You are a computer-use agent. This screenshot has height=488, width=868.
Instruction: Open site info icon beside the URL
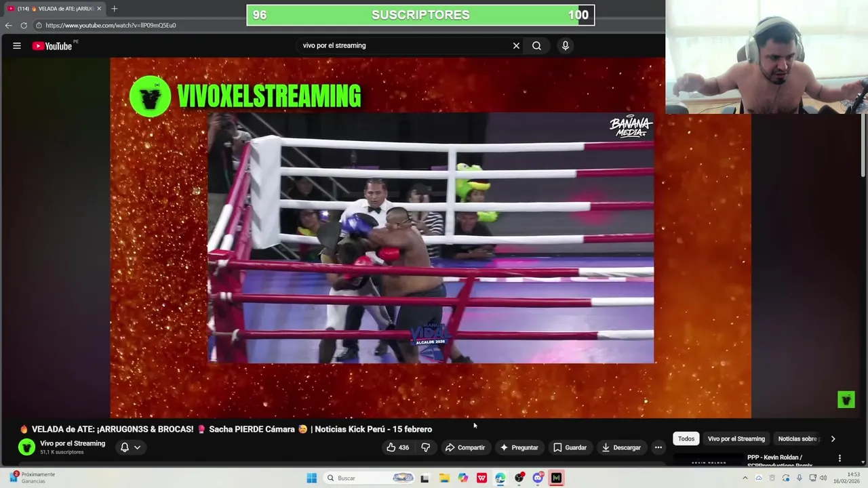pos(39,25)
